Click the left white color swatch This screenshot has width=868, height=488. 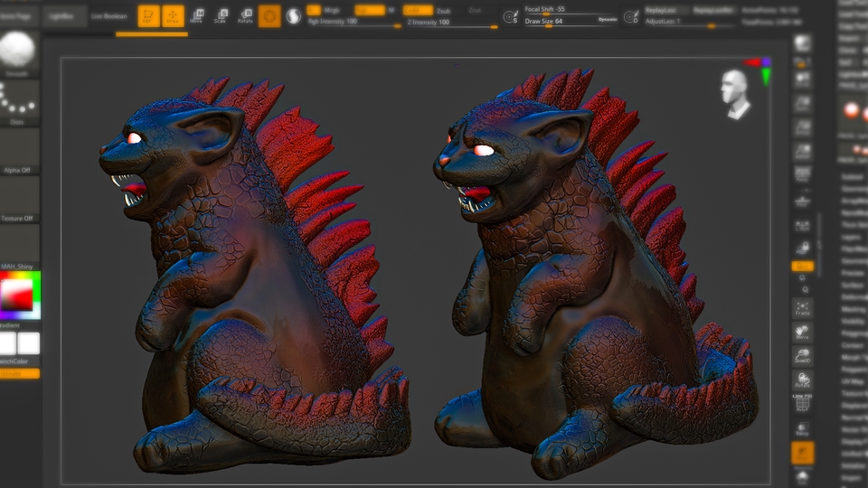click(x=8, y=343)
